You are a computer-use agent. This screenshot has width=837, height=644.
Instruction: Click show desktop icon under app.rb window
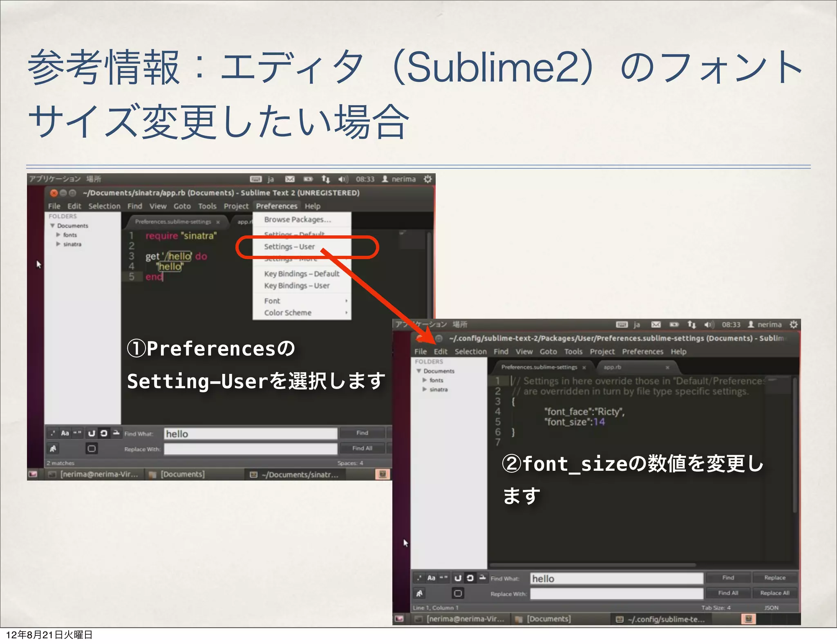click(x=33, y=474)
